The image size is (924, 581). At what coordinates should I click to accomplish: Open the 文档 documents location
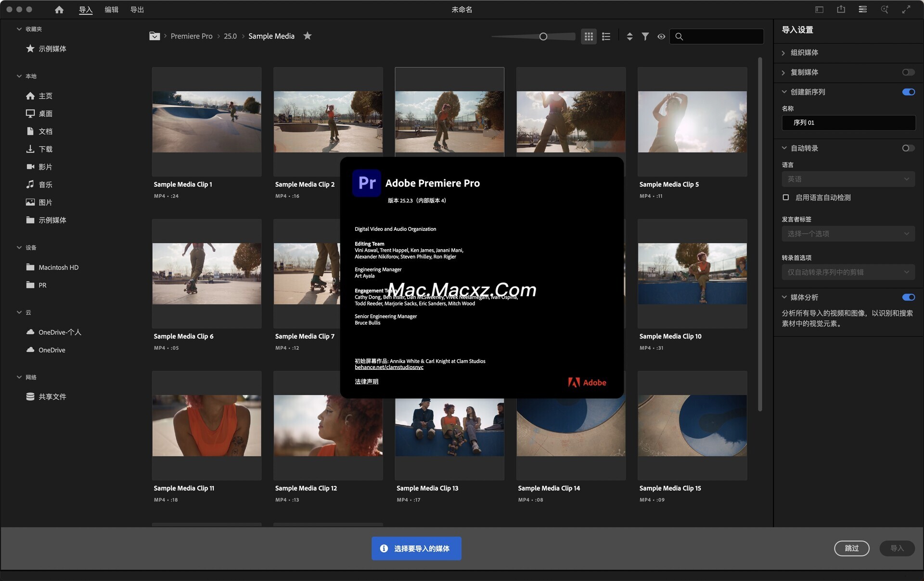coord(39,131)
